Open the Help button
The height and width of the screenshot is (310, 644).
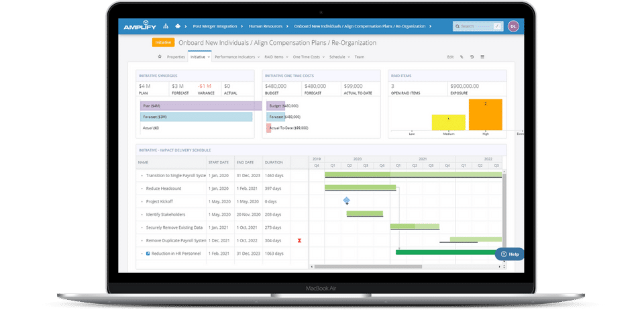click(x=510, y=254)
